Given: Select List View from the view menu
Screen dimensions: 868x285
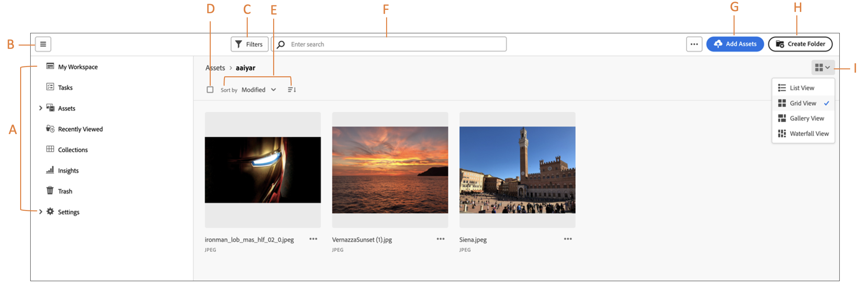Looking at the screenshot, I should 803,88.
